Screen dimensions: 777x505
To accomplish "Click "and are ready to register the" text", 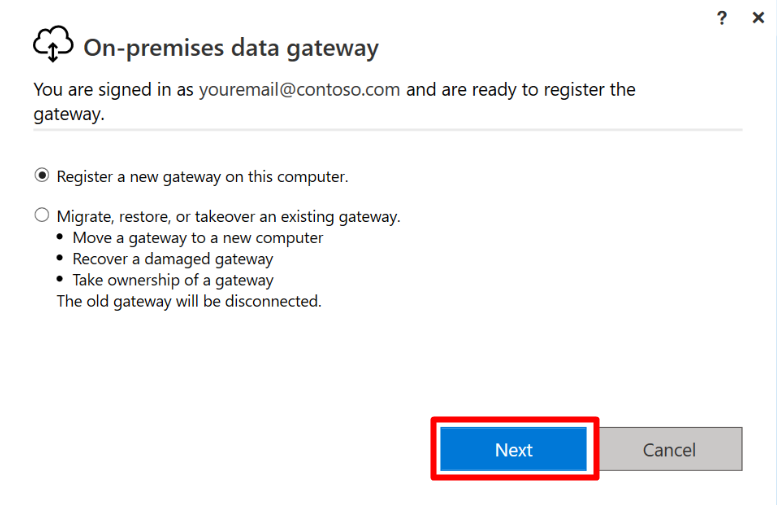I will tap(521, 90).
